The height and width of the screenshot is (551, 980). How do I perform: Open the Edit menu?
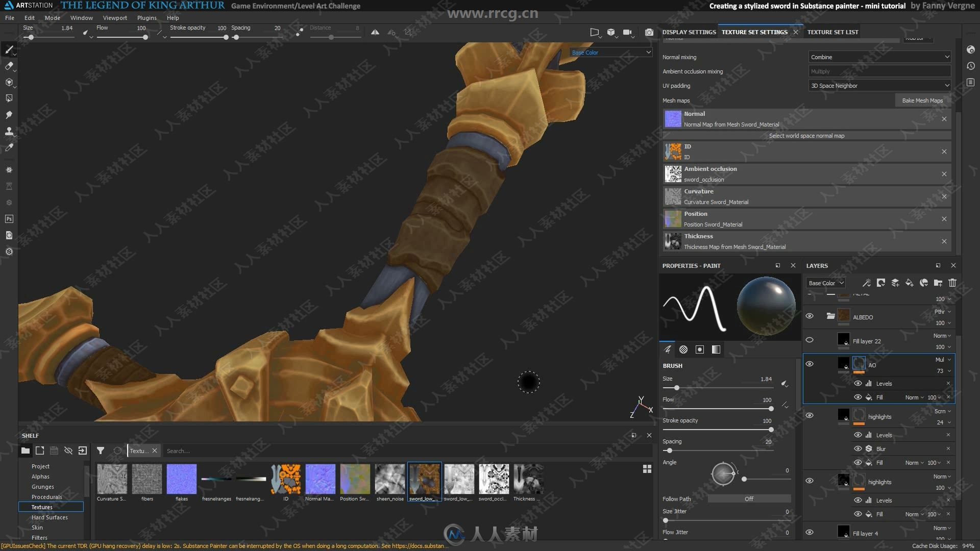point(30,18)
